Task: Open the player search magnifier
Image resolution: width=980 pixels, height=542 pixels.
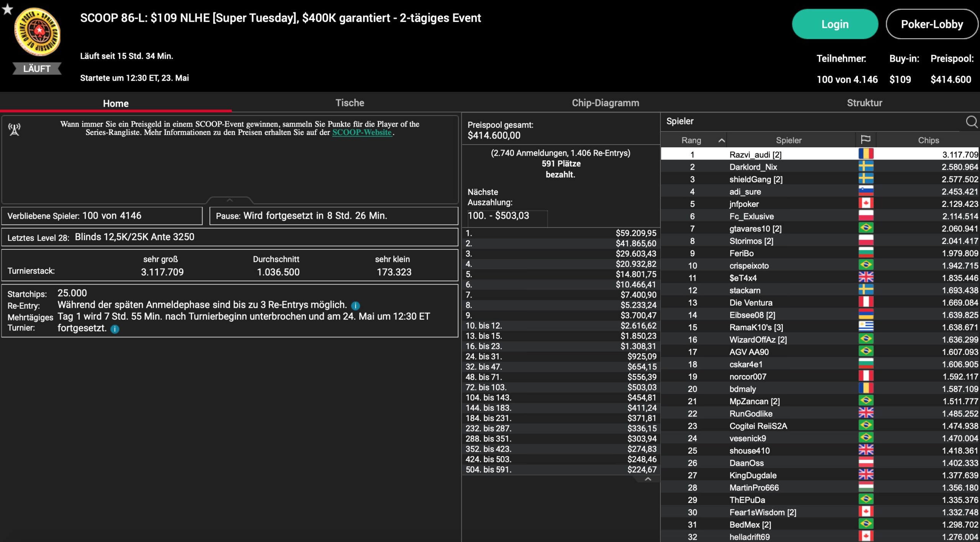Action: 971,122
